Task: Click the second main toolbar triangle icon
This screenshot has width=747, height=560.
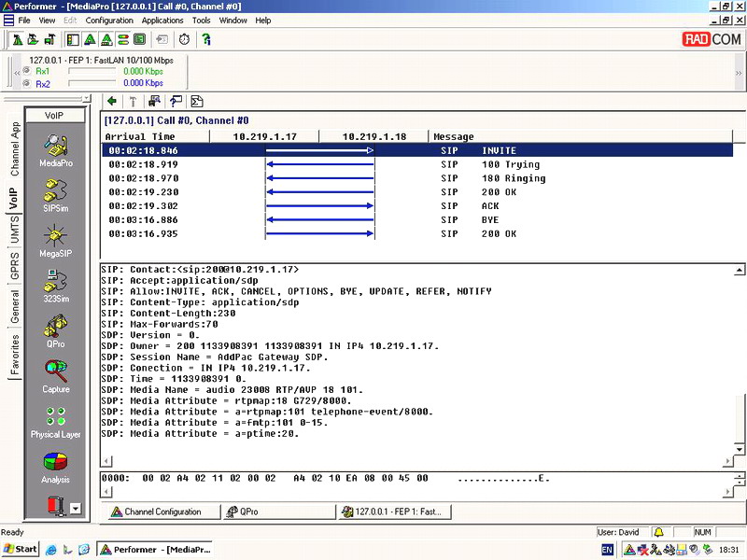Action: pyautogui.click(x=34, y=39)
